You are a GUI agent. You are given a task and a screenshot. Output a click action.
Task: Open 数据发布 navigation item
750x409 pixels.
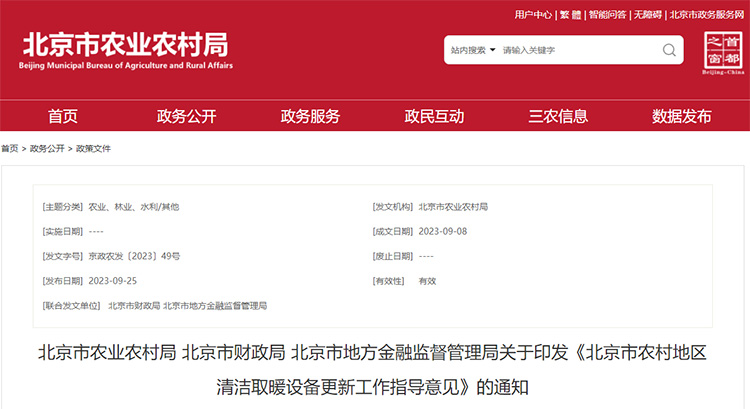pos(682,116)
